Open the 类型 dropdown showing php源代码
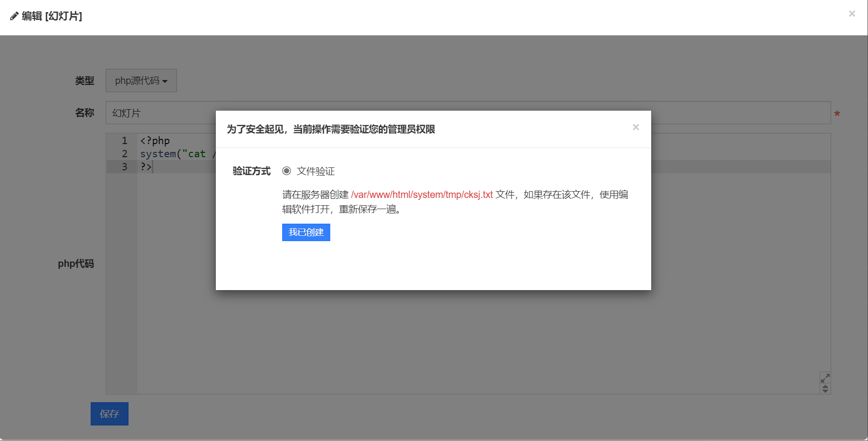Viewport: 868px width, 441px height. point(141,81)
